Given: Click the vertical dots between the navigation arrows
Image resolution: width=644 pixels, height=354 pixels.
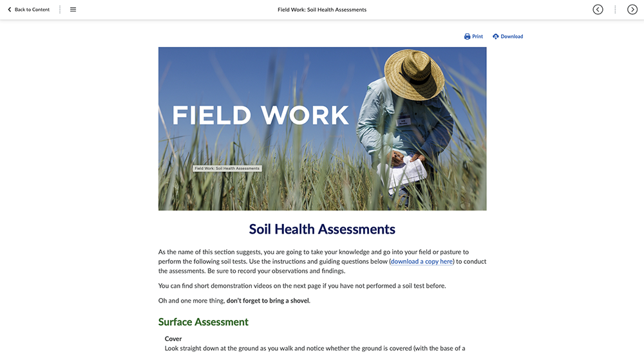Looking at the screenshot, I should [x=615, y=10].
